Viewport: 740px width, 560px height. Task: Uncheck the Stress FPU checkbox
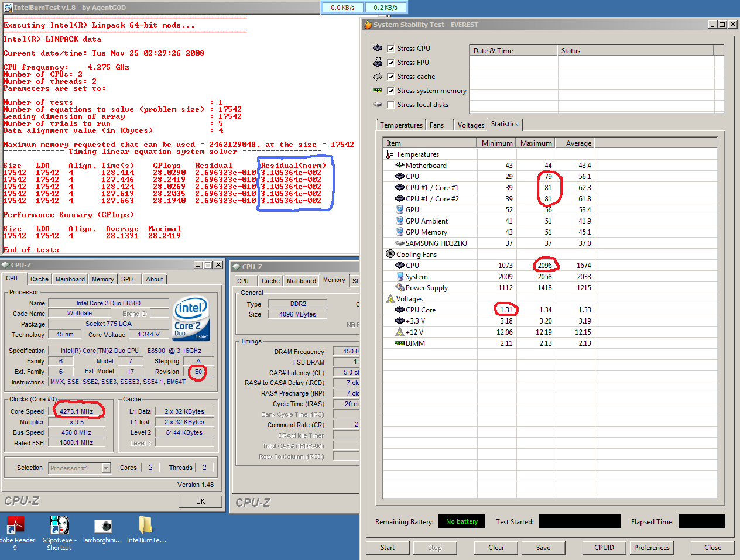point(390,63)
